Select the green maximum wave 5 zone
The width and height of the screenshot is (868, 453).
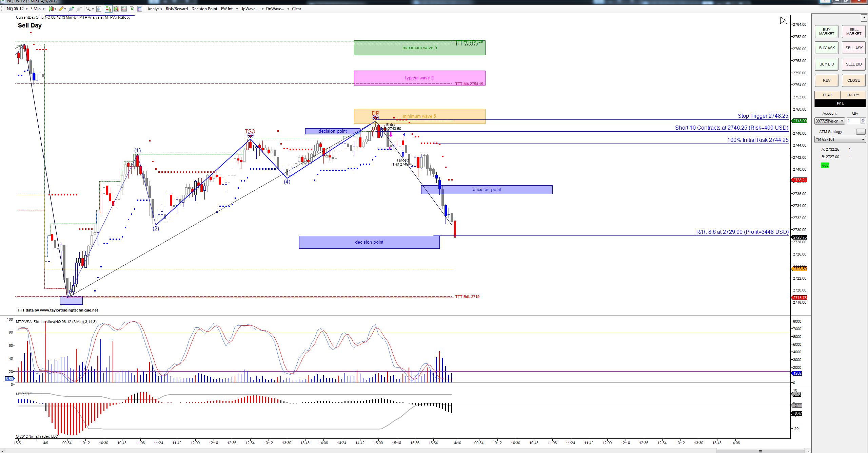[419, 48]
